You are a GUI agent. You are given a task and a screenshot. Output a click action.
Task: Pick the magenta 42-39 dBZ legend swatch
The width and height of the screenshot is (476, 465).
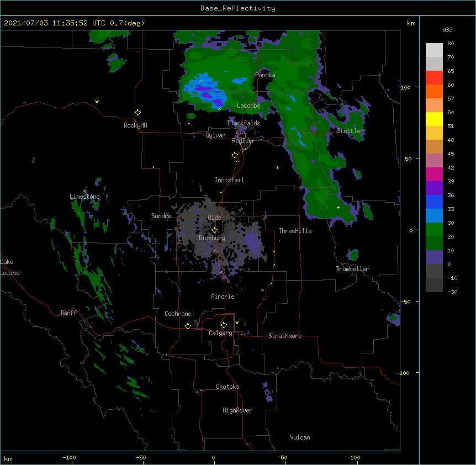[434, 174]
